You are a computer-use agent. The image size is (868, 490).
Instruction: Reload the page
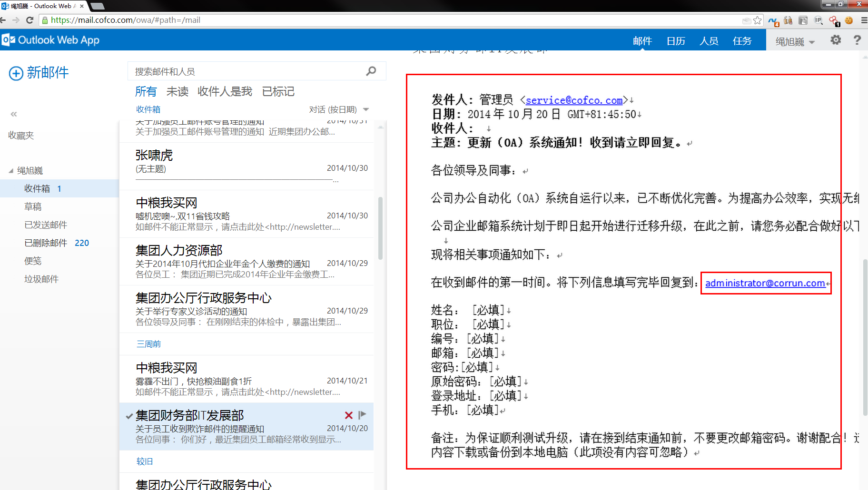(x=30, y=20)
